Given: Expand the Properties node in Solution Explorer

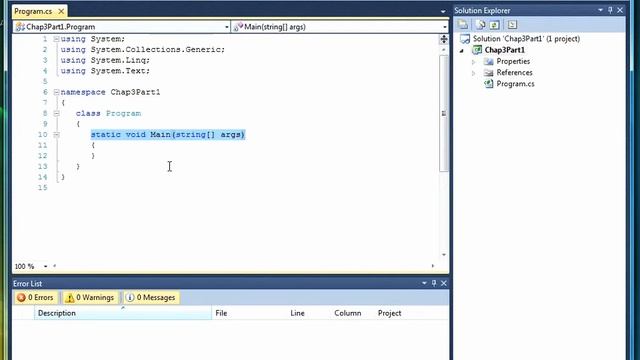Looking at the screenshot, I should 473,62.
